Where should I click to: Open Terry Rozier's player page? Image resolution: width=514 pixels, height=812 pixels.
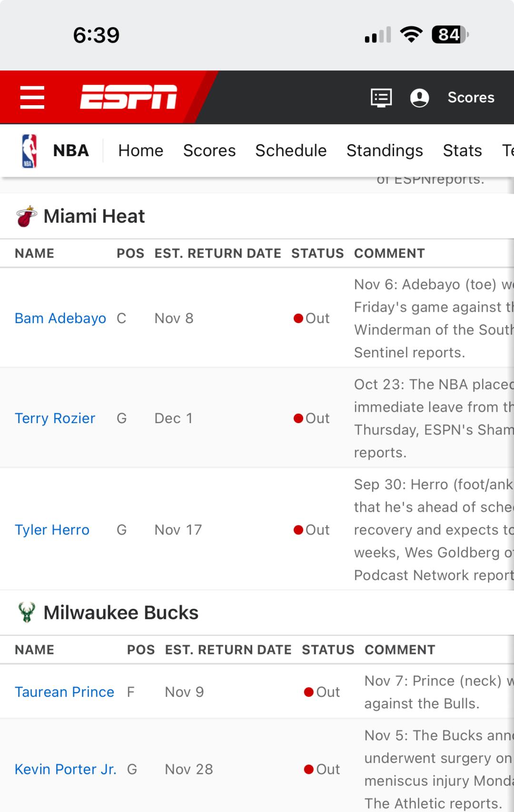[55, 418]
